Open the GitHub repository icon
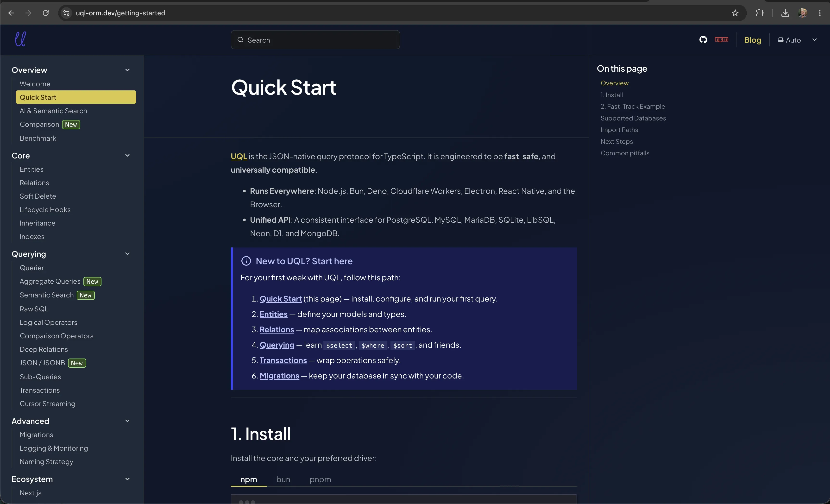This screenshot has width=830, height=504. point(703,40)
